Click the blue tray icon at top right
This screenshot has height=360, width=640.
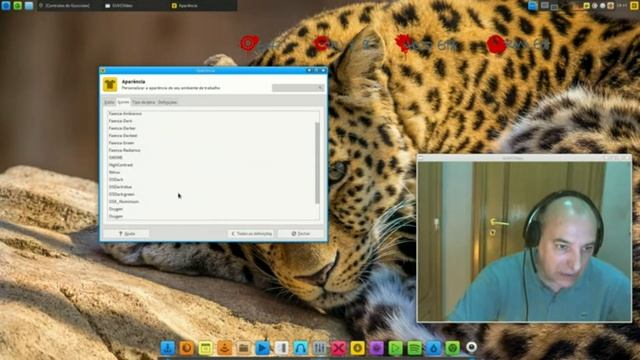click(533, 5)
